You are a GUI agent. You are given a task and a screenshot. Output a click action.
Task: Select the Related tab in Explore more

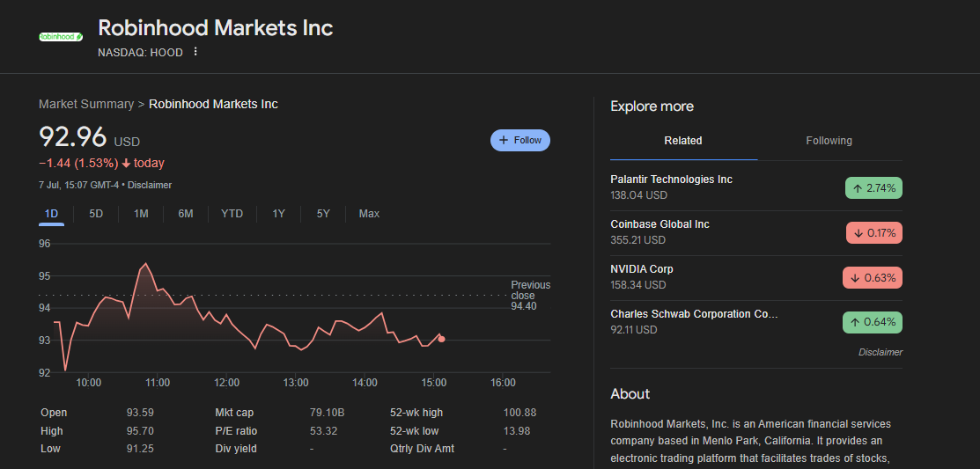(x=683, y=141)
